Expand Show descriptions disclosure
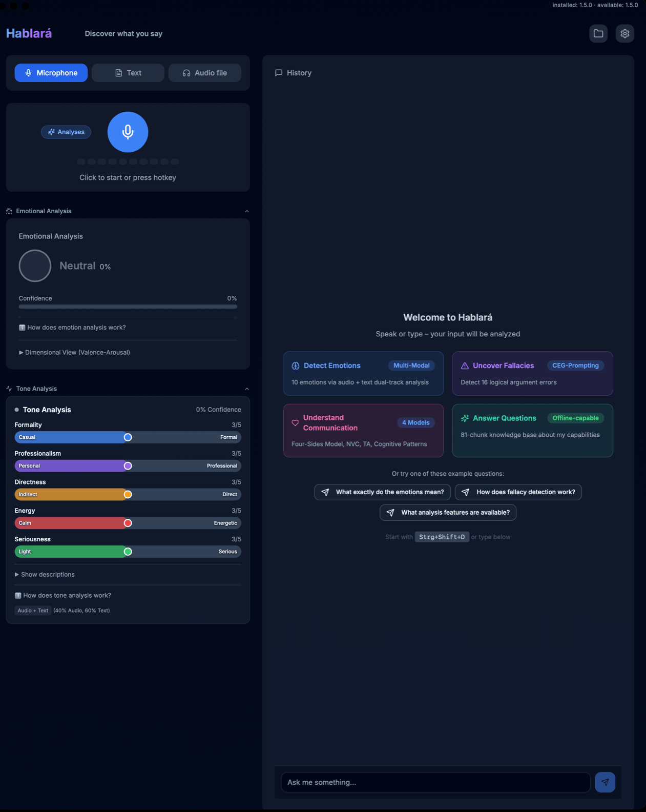Screen dimensions: 646x812 [45, 574]
